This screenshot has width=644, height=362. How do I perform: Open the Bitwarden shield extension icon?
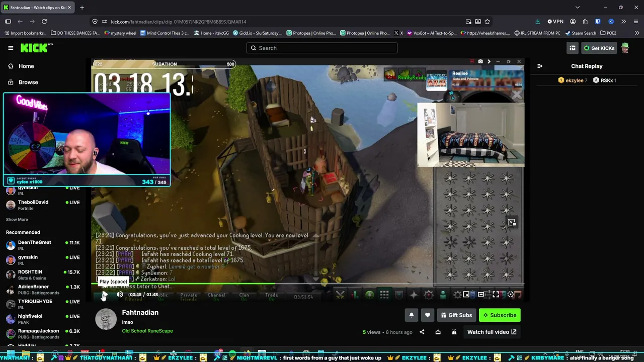598,22
